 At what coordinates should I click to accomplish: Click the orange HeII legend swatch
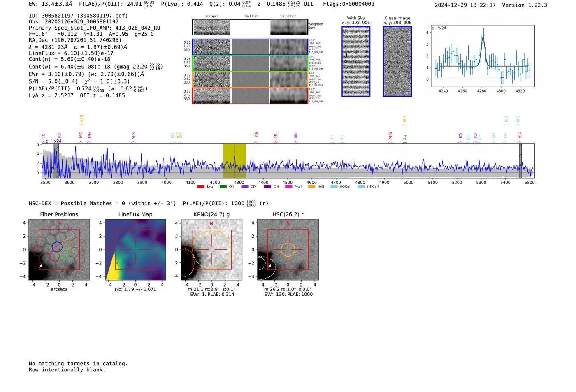pos(311,186)
